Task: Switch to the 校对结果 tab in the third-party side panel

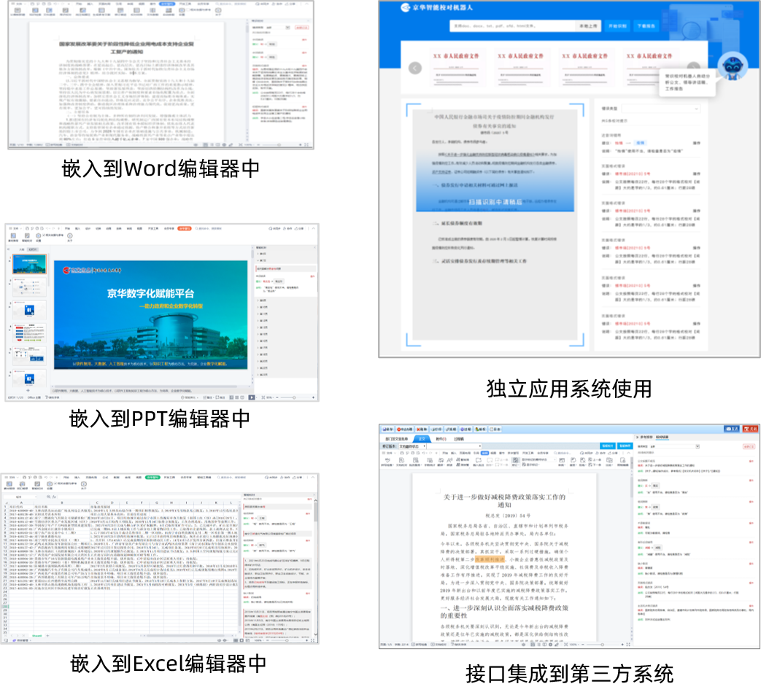Action: [x=663, y=437]
